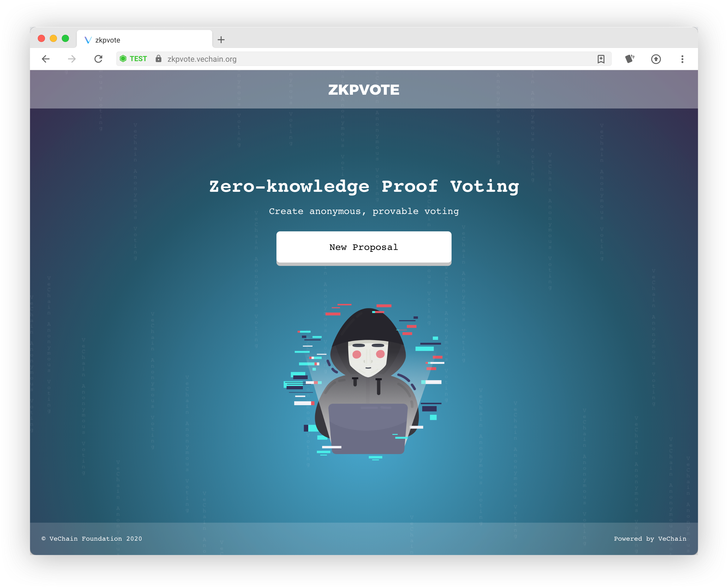Click the Zero-knowledge Proof Voting heading
The width and height of the screenshot is (728, 588).
[x=364, y=186]
